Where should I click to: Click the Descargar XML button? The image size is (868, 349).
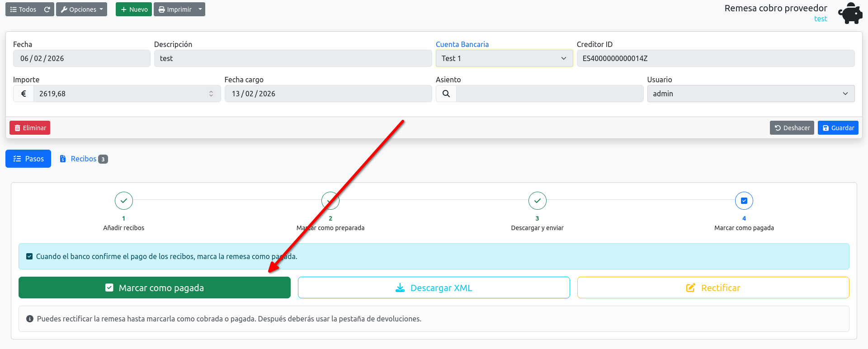tap(434, 288)
